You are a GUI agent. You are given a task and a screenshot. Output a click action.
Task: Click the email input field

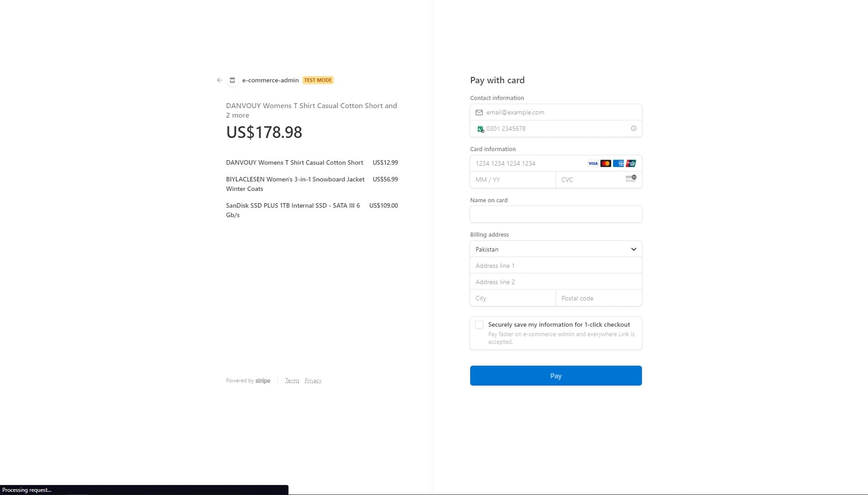556,112
